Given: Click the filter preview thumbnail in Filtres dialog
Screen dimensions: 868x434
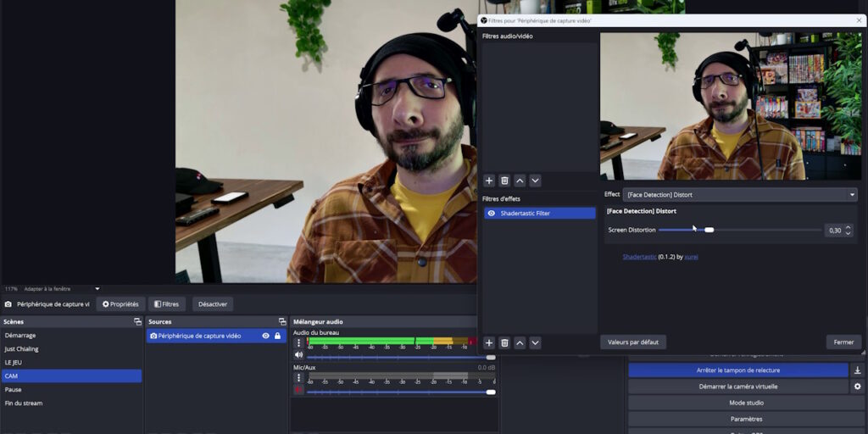Looking at the screenshot, I should (731, 106).
